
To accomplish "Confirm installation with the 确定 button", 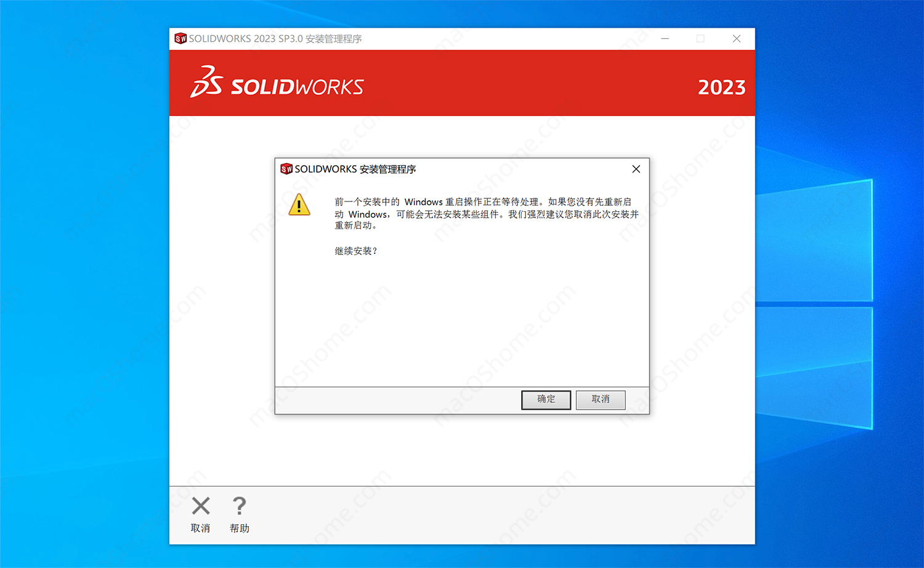I will click(x=546, y=400).
